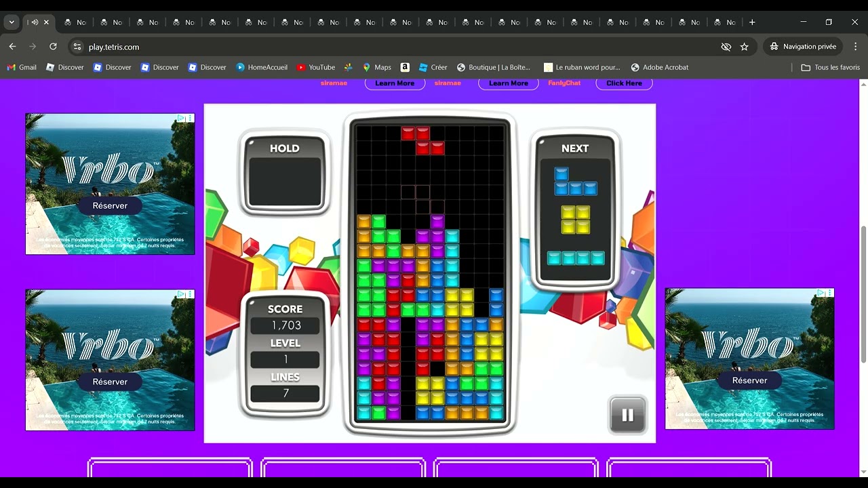Click the falling red Z piece

(422, 140)
